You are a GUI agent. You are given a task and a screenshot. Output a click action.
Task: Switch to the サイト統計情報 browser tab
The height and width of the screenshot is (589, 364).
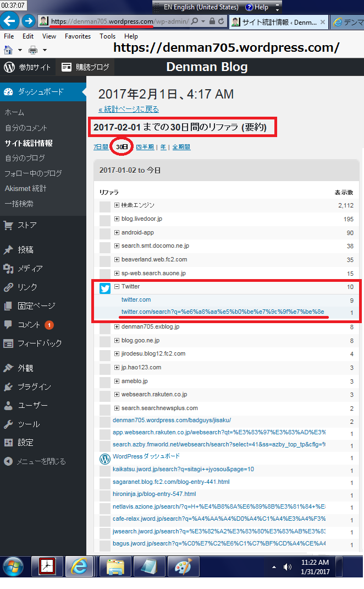[278, 22]
